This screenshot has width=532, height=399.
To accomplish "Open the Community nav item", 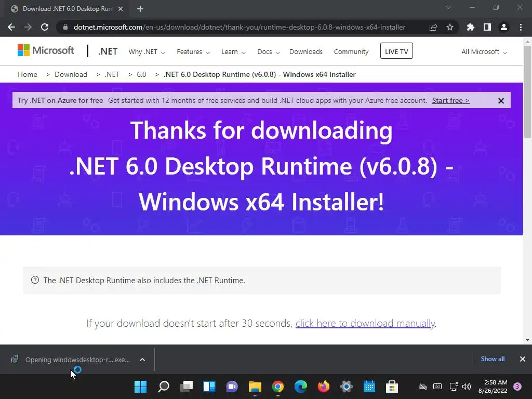I will 351,52.
